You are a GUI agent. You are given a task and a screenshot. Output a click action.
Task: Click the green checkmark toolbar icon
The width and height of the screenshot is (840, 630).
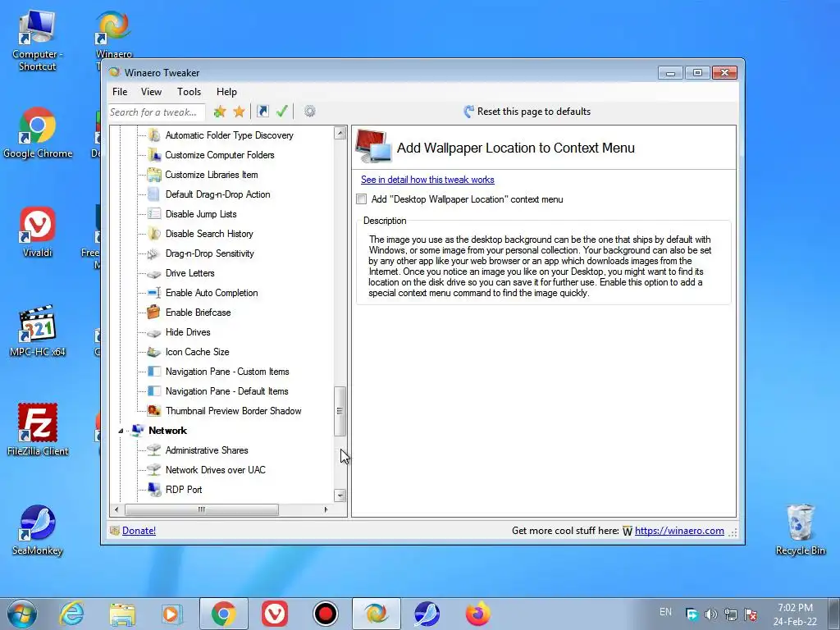point(282,112)
